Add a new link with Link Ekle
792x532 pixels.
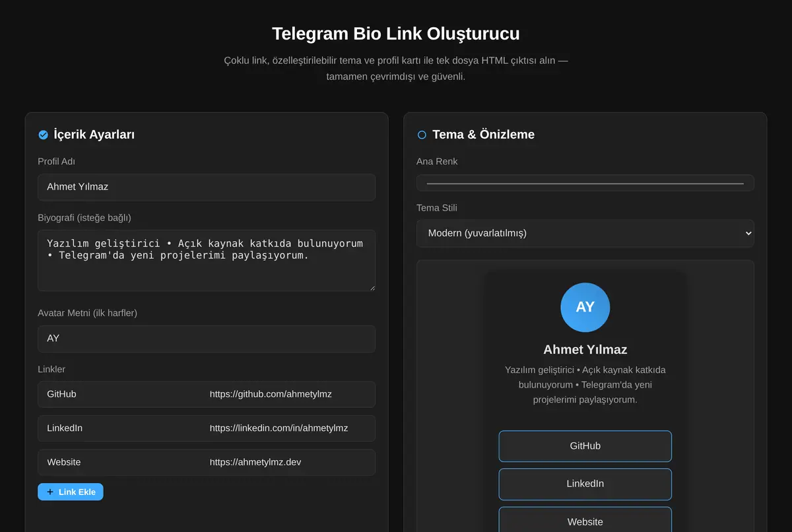71,492
